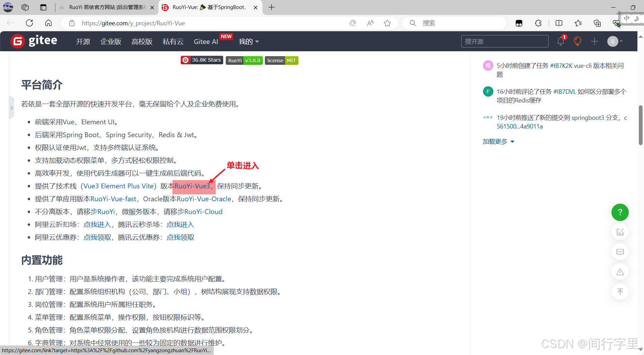Toggle split screen icon
Viewport: 644px width, 355px height.
pyautogui.click(x=559, y=23)
